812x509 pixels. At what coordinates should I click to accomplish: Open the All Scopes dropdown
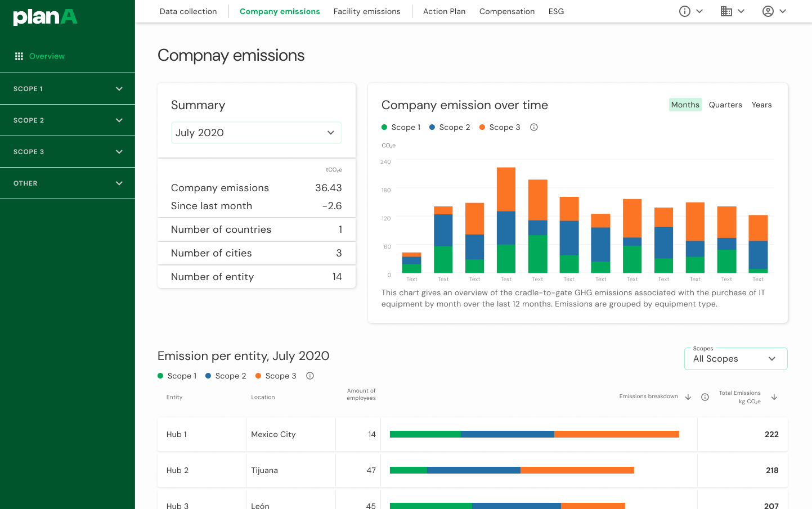(x=735, y=358)
